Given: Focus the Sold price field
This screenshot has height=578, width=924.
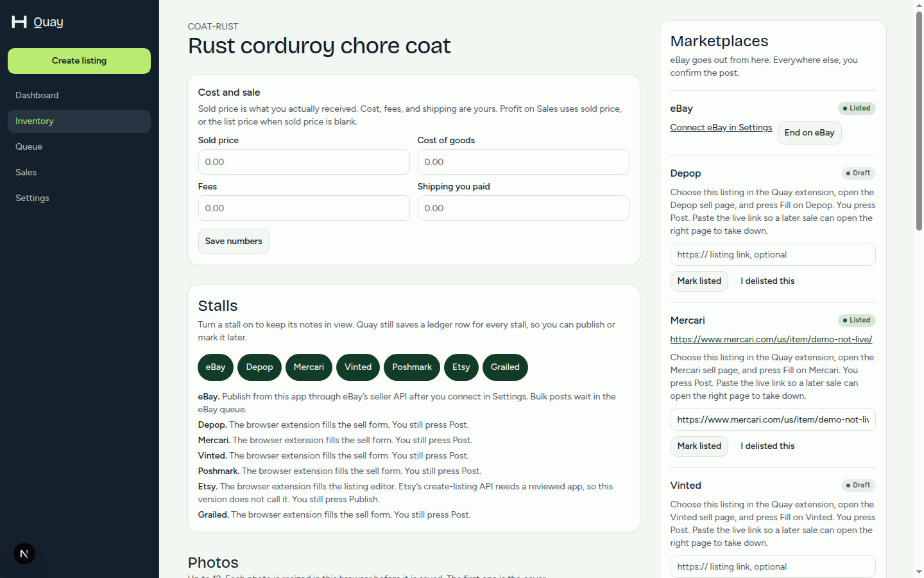Looking at the screenshot, I should 304,162.
